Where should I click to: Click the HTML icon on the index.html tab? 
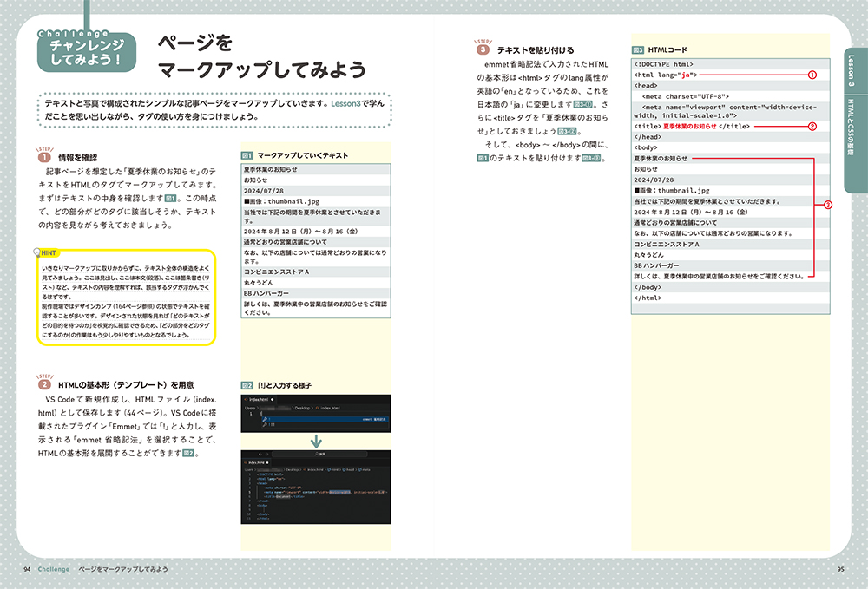[x=247, y=399]
